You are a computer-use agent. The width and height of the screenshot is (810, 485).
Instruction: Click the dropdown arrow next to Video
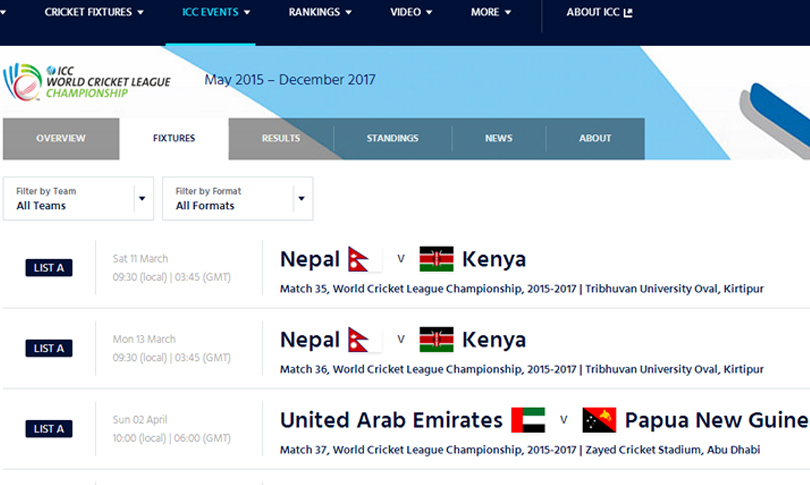(429, 12)
